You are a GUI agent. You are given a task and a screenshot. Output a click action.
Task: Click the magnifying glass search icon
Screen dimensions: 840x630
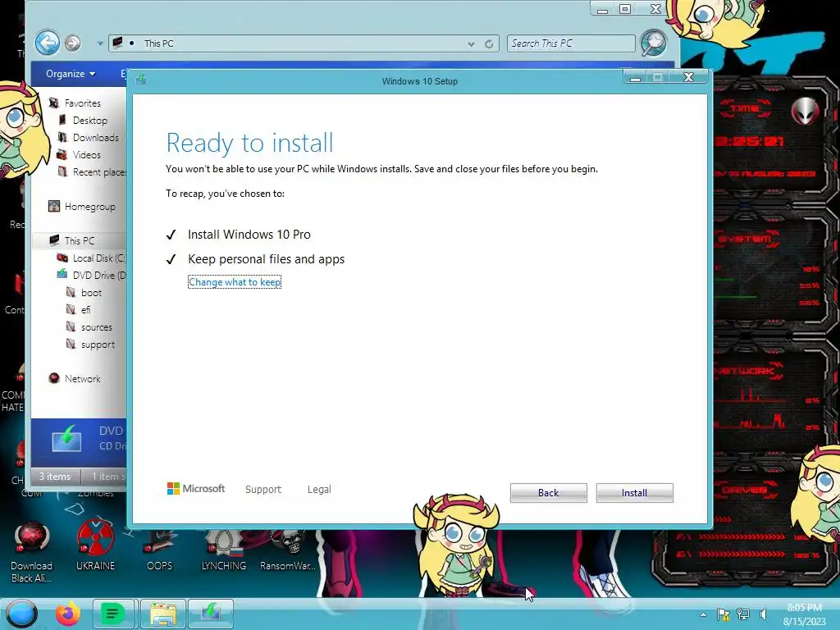click(x=654, y=43)
